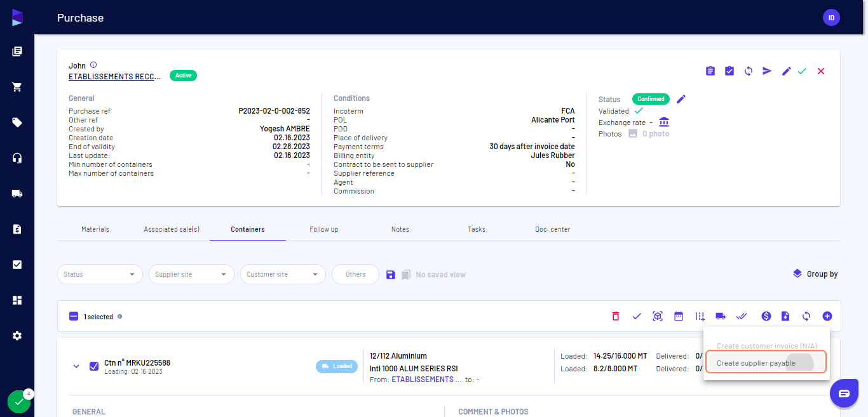Screen dimensions: 868x417
Task: Switch to the Tasks tab
Action: [477, 229]
